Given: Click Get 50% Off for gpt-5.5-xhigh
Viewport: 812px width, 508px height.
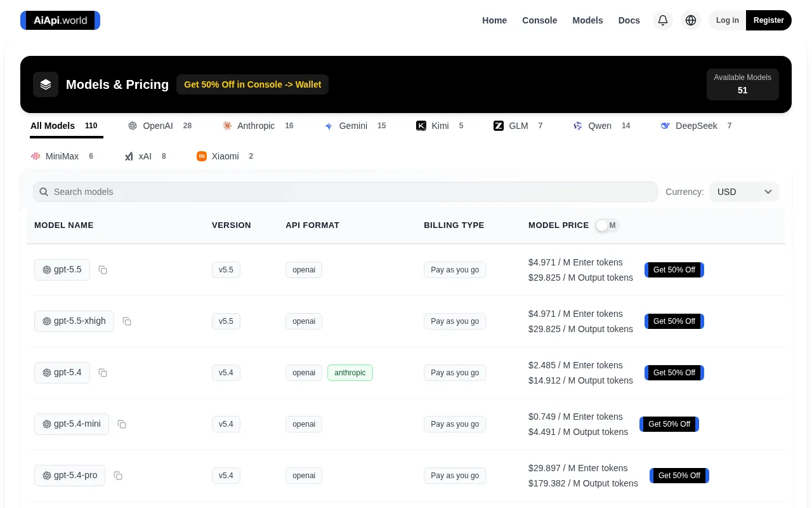Looking at the screenshot, I should tap(674, 321).
